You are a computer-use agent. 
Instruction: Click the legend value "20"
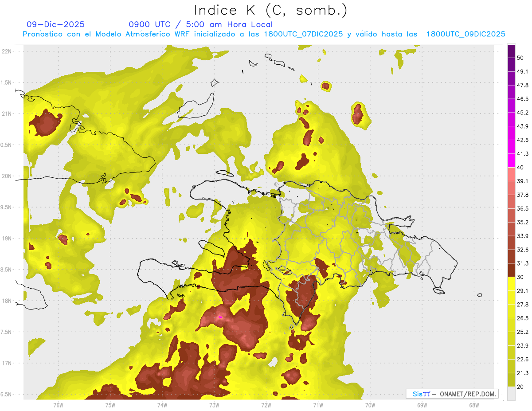[520, 387]
